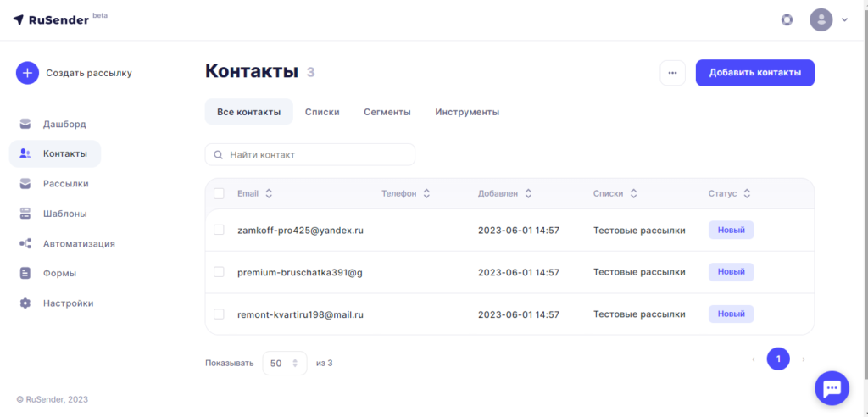
Task: Click Новый status badge for premium-bruschatka391
Action: point(732,272)
